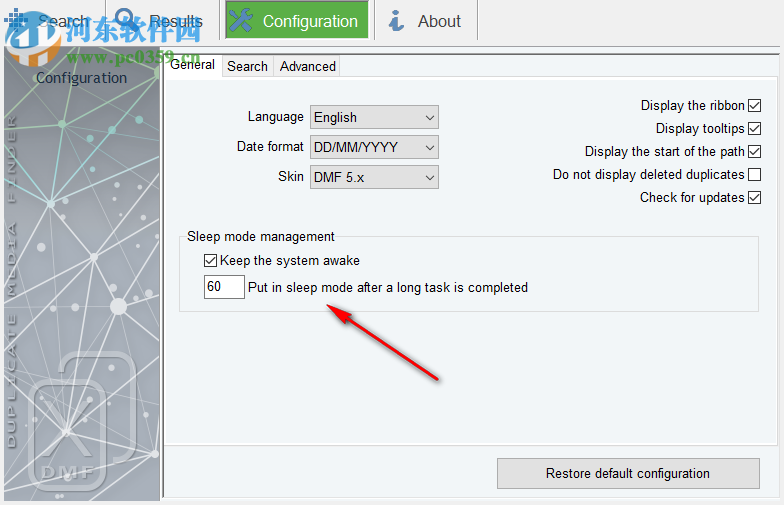Open the Skin dropdown
Image resolution: width=784 pixels, height=505 pixels.
[x=374, y=178]
